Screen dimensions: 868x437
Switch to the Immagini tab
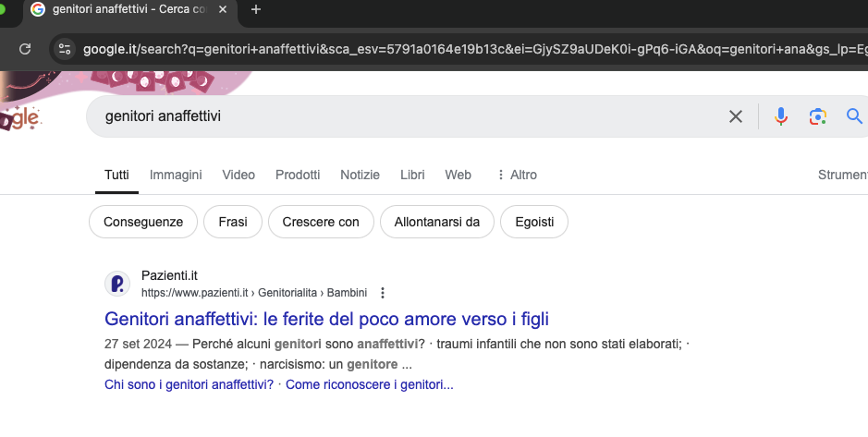[x=176, y=175]
